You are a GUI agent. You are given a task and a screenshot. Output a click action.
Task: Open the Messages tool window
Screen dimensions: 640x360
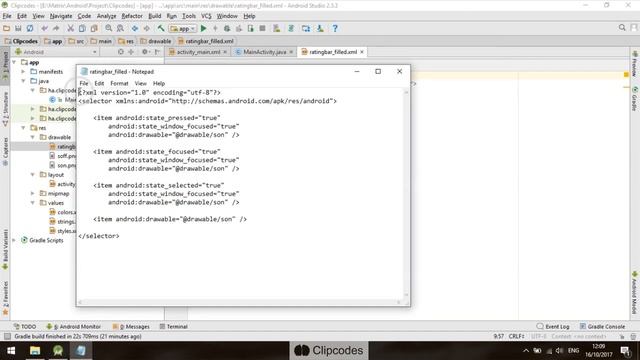pos(131,327)
